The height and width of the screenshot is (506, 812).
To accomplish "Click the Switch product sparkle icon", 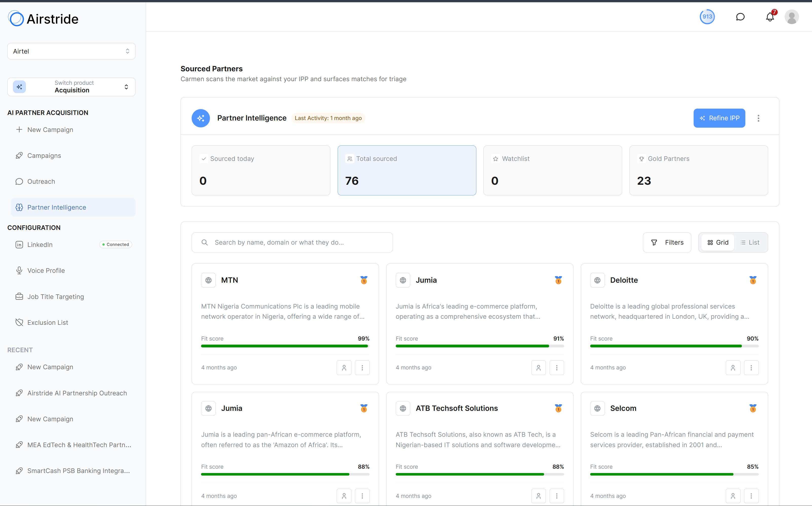I will click(x=19, y=87).
